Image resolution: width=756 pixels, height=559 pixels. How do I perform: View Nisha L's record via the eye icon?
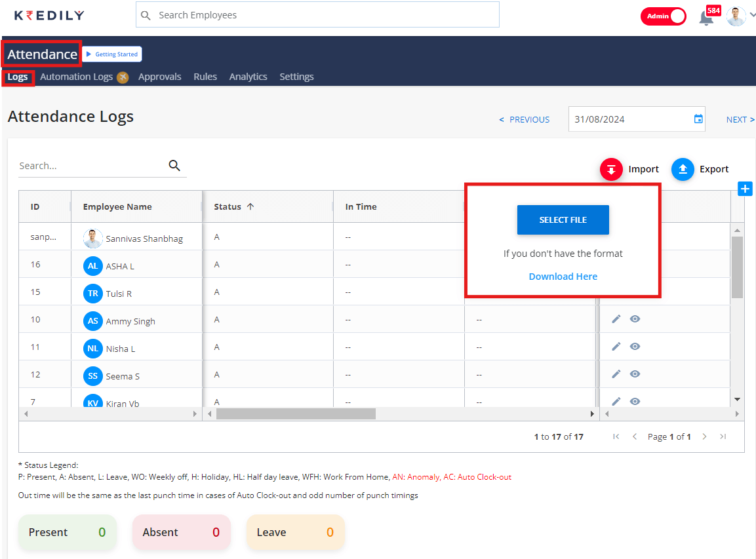[x=635, y=346]
